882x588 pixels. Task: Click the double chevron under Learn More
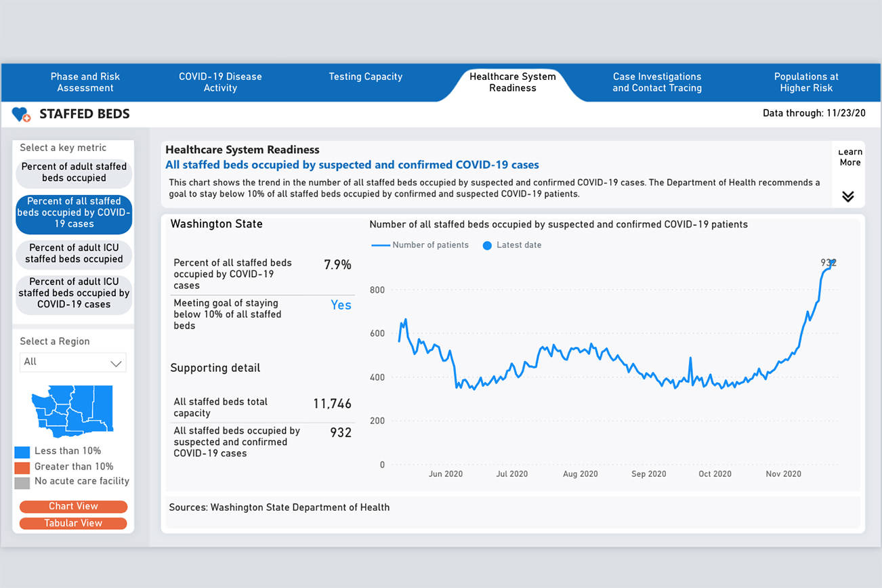847,196
